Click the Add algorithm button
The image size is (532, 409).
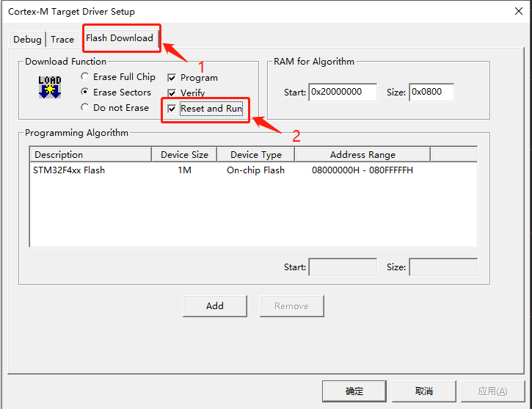215,305
